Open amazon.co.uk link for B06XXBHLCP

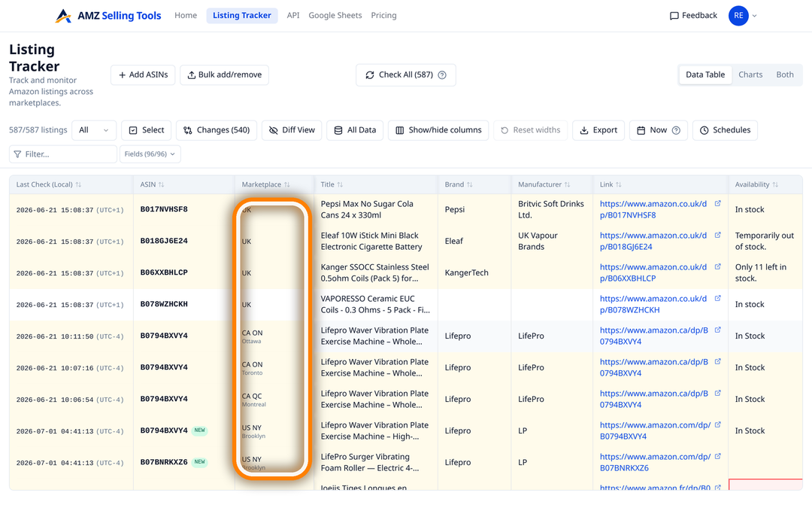click(x=653, y=272)
